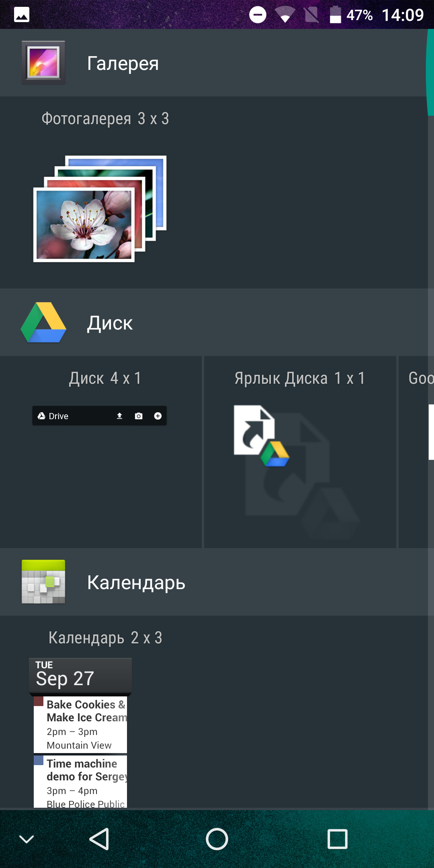Open Recent apps with the square button

(x=338, y=839)
